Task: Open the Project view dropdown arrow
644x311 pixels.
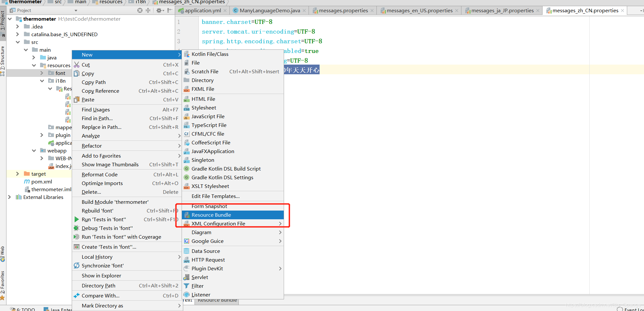Action: click(x=76, y=11)
